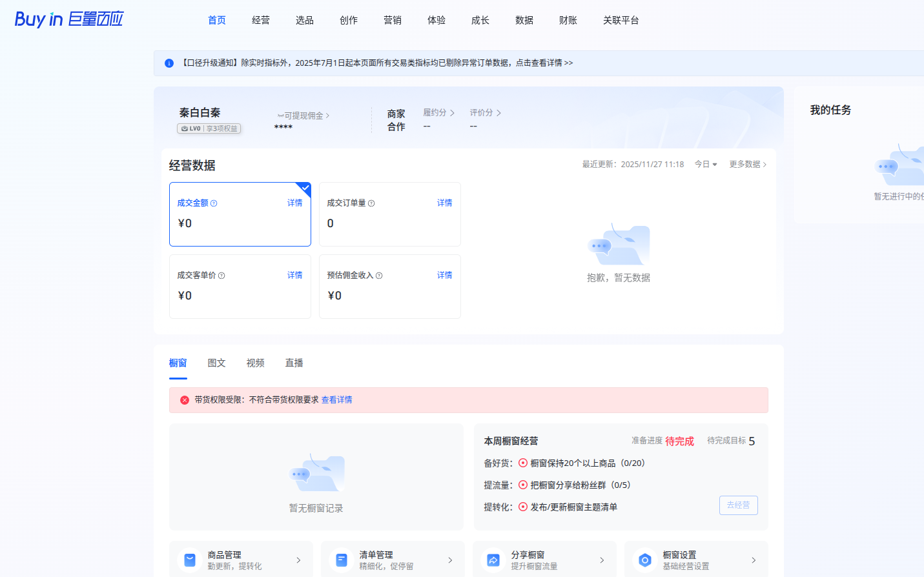The image size is (924, 577).
Task: Click the info icon in the 口径升级通知 notice bar
Action: (169, 63)
